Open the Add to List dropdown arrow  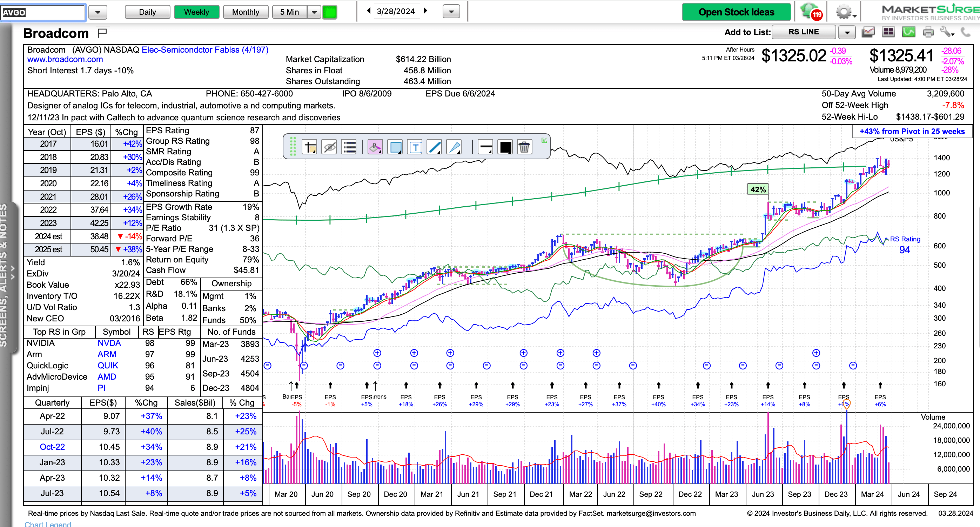click(847, 32)
